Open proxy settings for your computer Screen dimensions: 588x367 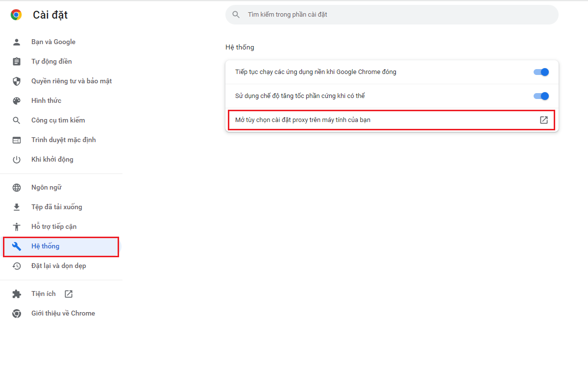point(302,120)
